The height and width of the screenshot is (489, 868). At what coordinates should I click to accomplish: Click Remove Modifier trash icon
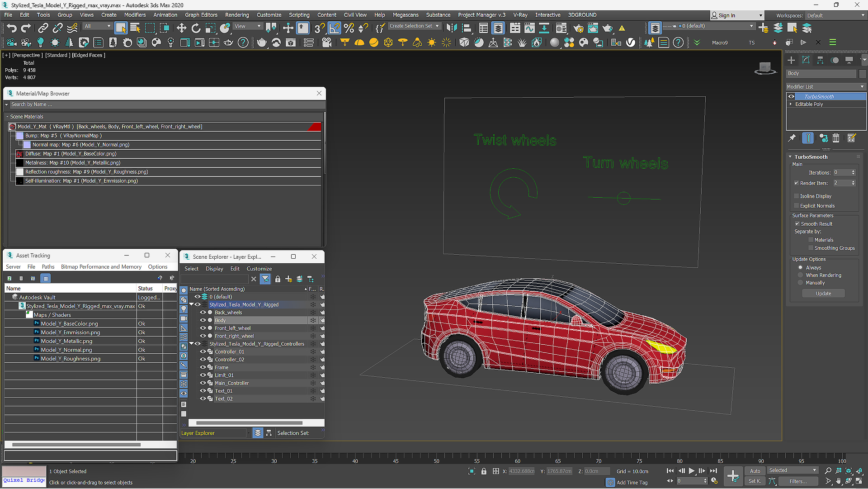coord(836,138)
